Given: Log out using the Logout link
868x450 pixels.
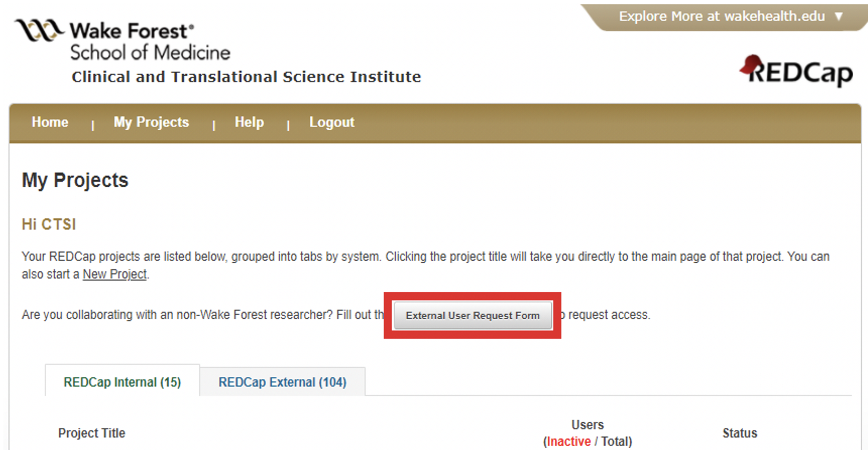Looking at the screenshot, I should click(x=332, y=122).
